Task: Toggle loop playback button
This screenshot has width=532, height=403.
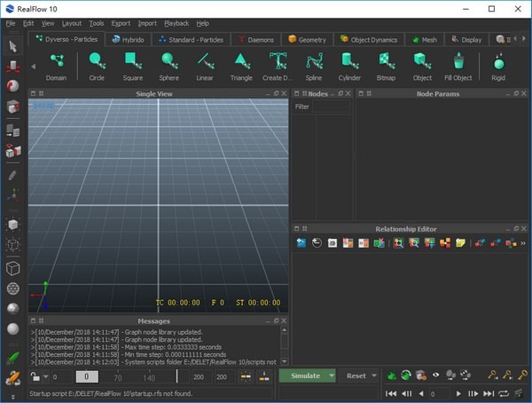Action: (504, 393)
